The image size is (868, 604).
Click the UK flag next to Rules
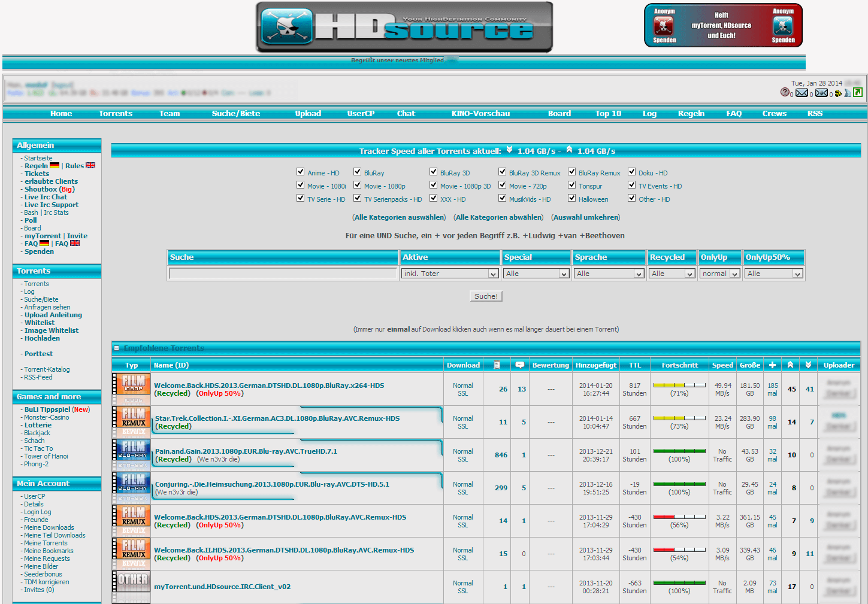click(90, 165)
